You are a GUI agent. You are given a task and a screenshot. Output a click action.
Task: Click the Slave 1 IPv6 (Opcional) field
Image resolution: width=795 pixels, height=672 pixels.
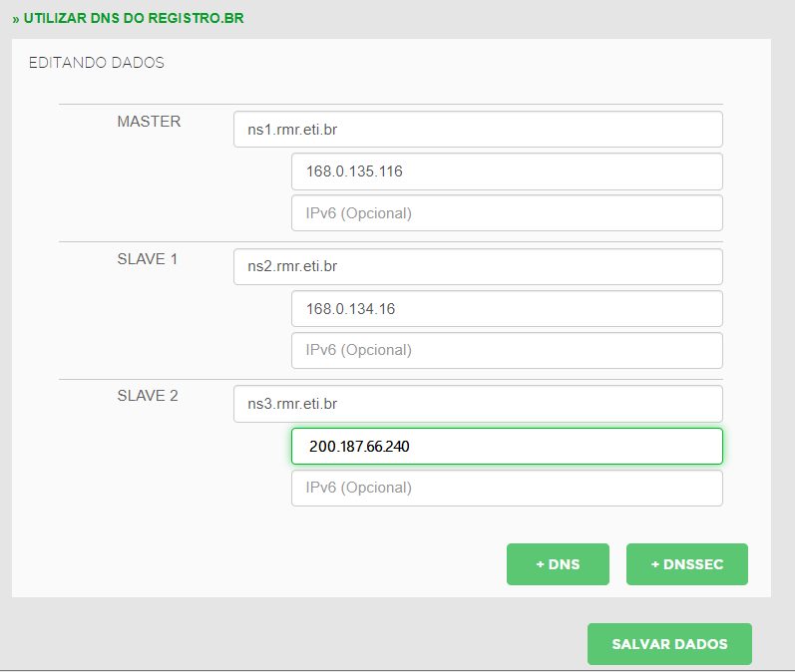click(x=507, y=350)
